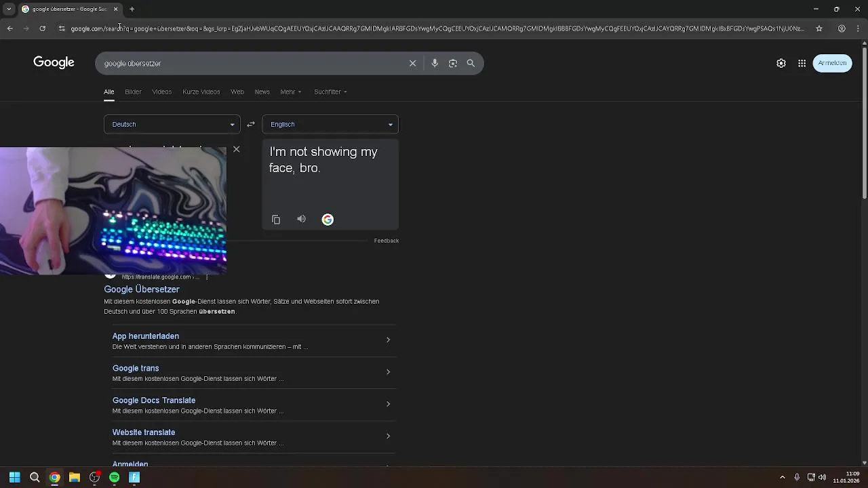Expand the Website translate chevron

click(388, 436)
